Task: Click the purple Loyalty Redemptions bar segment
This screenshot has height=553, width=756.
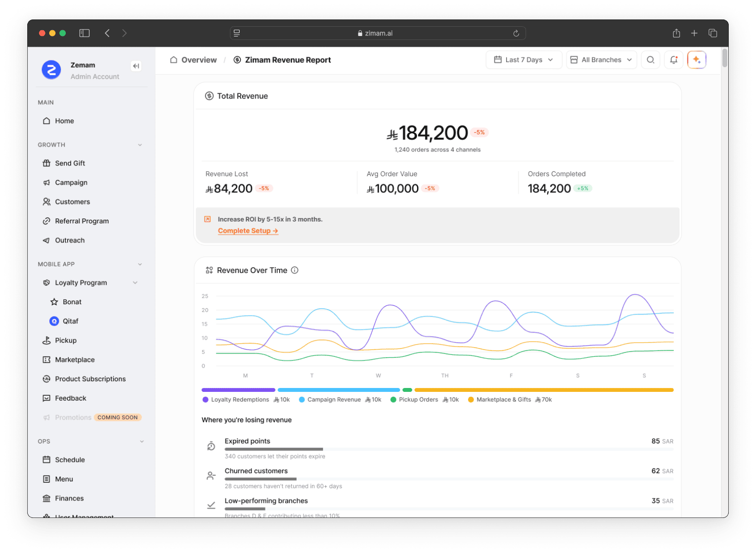Action: (239, 390)
